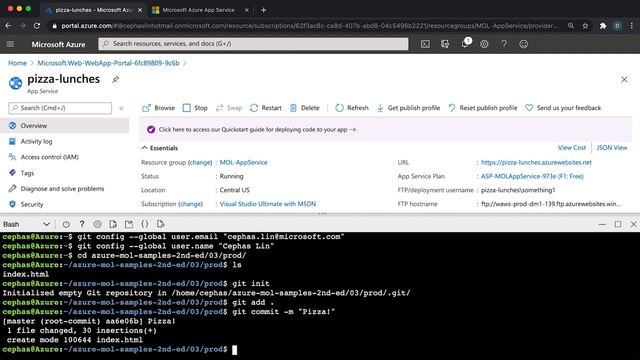
Task: Open the JSON View link
Action: (x=612, y=147)
